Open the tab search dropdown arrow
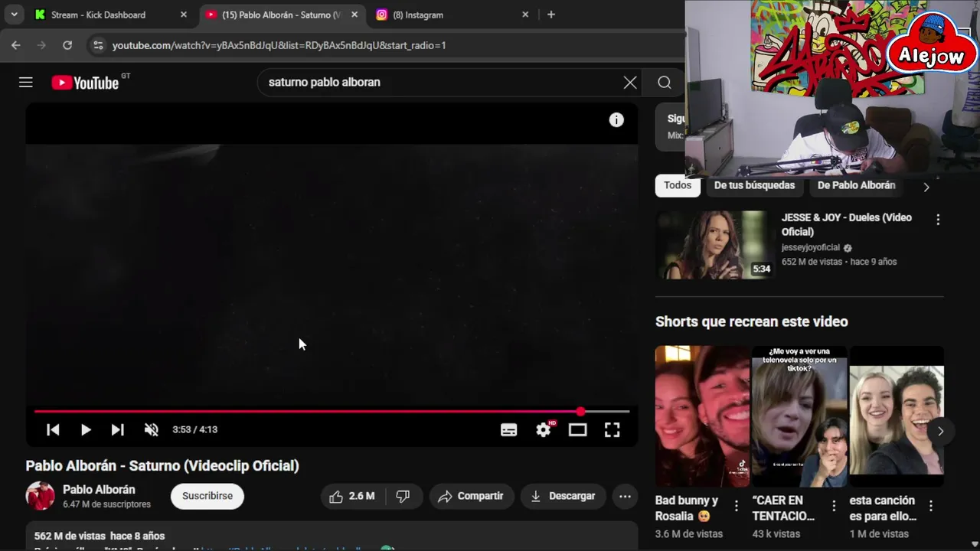 pos(14,15)
